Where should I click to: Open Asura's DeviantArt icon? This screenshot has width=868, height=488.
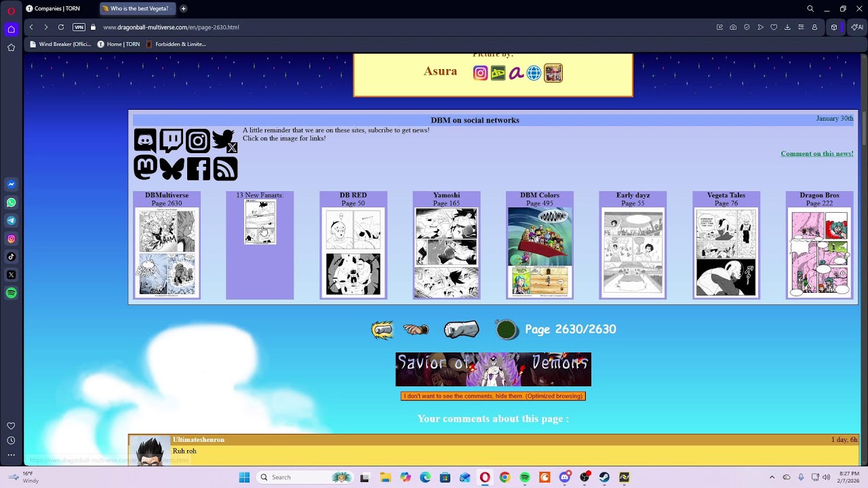pos(498,73)
